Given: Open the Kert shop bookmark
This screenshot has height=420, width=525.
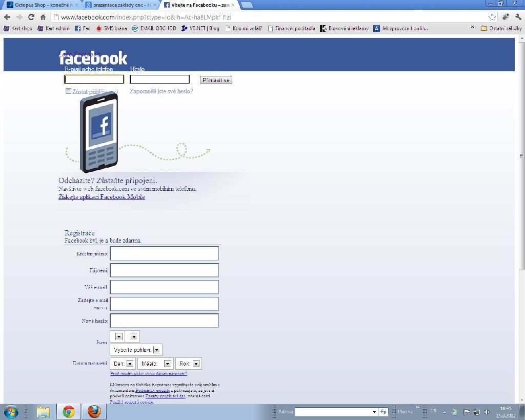Looking at the screenshot, I should (18, 29).
